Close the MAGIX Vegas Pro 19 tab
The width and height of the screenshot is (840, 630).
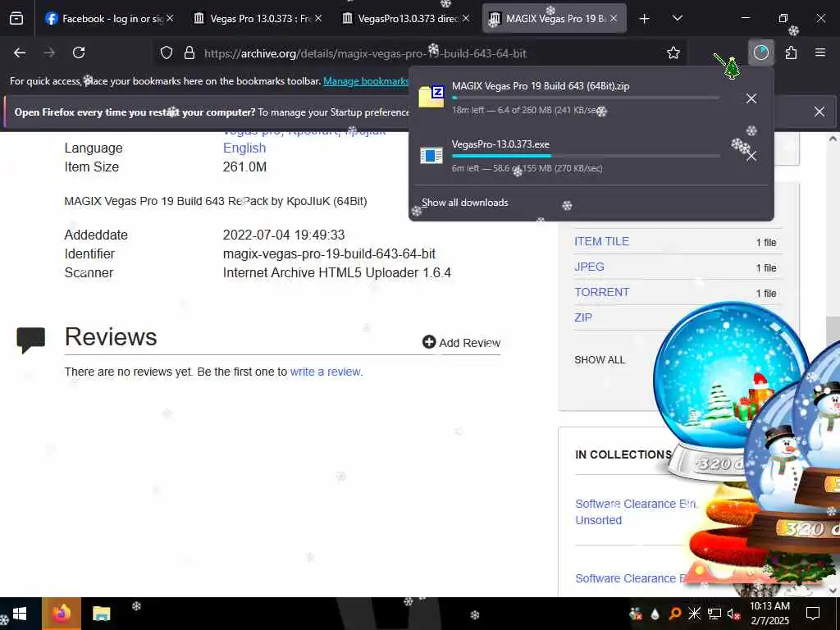(x=614, y=18)
